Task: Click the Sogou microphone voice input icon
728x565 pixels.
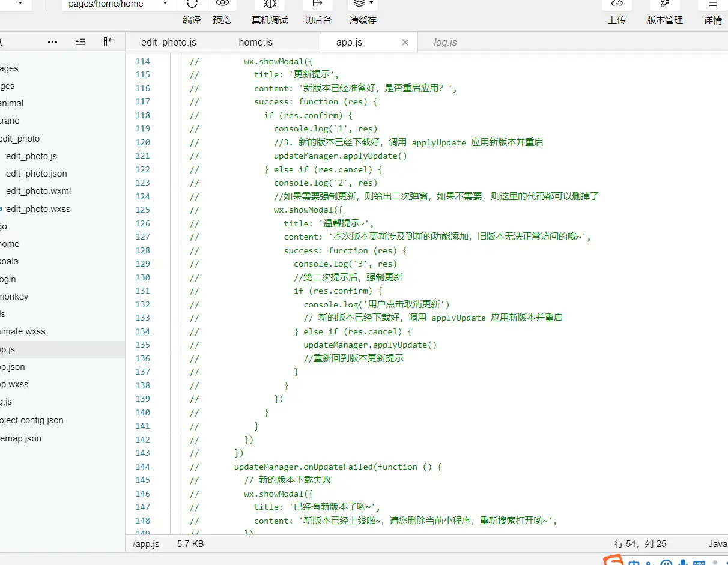Action: pos(683,562)
